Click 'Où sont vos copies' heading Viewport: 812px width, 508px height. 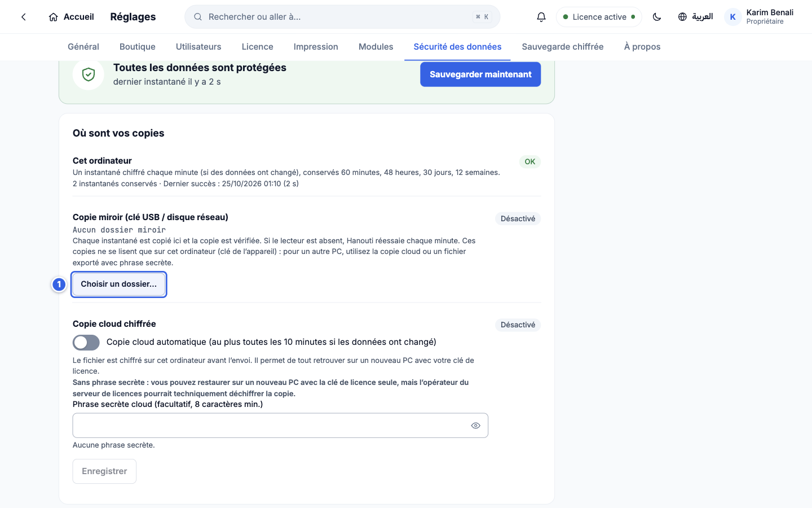pyautogui.click(x=118, y=133)
